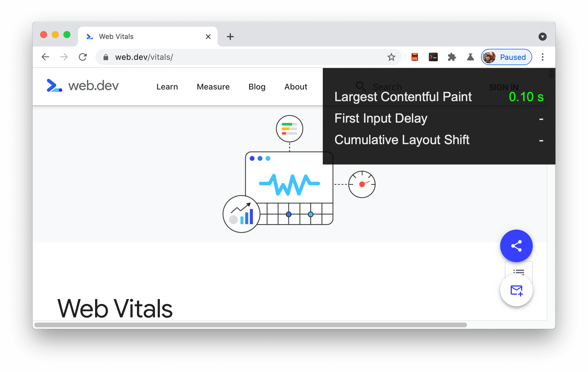Open the Learn menu on web.dev
The image size is (588, 372).
(x=167, y=87)
